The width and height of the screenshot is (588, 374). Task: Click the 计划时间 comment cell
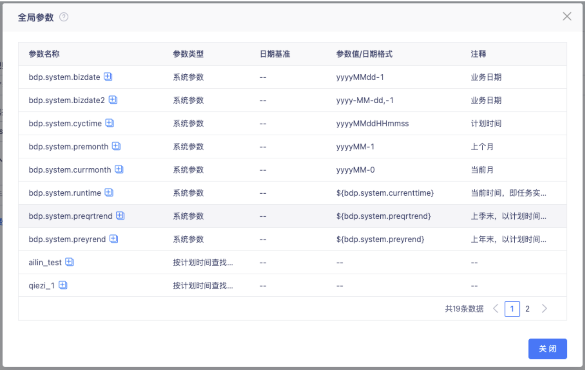pyautogui.click(x=486, y=123)
